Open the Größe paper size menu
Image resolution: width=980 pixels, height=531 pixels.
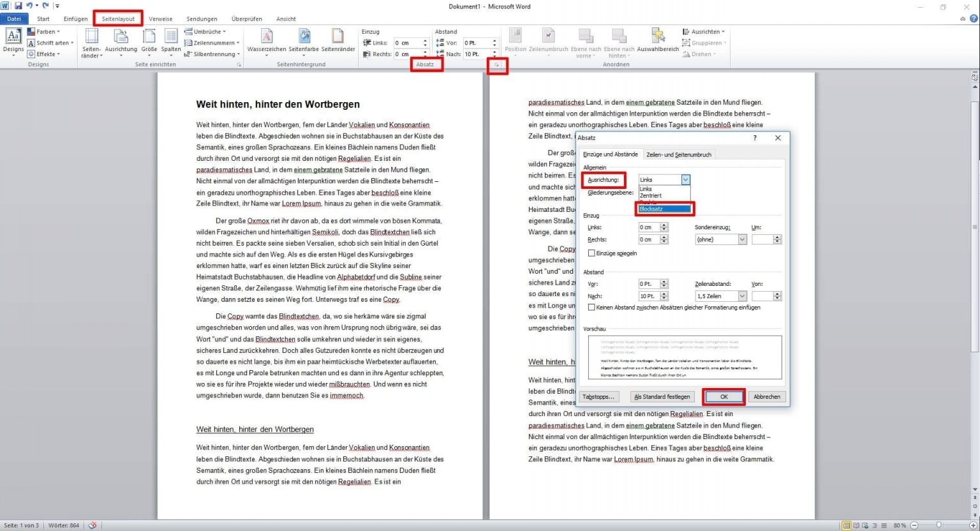(x=149, y=43)
